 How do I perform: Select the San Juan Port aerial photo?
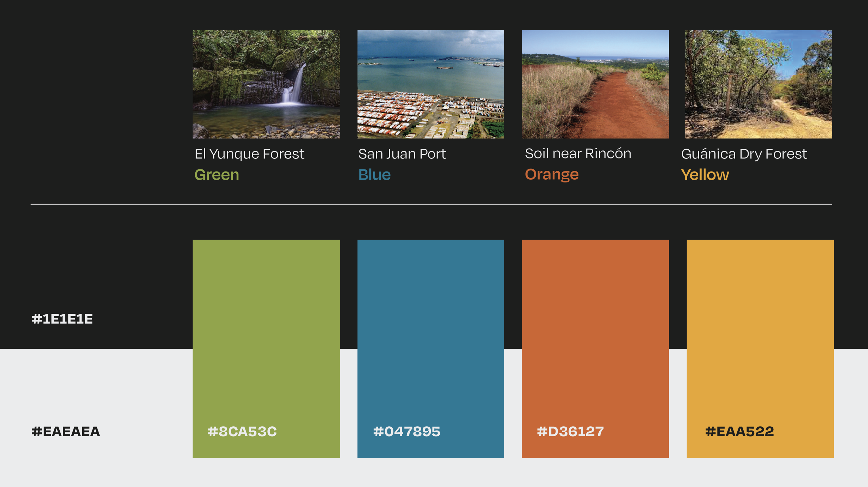(430, 84)
